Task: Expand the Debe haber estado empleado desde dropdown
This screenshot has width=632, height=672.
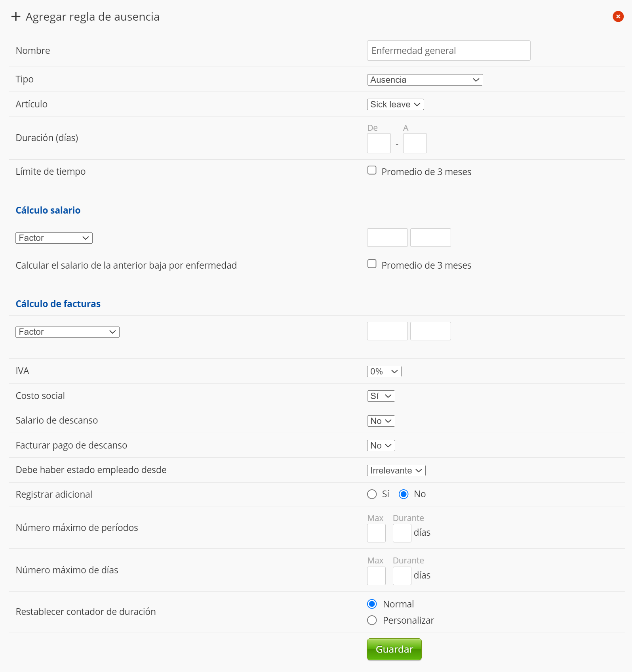Action: 396,471
